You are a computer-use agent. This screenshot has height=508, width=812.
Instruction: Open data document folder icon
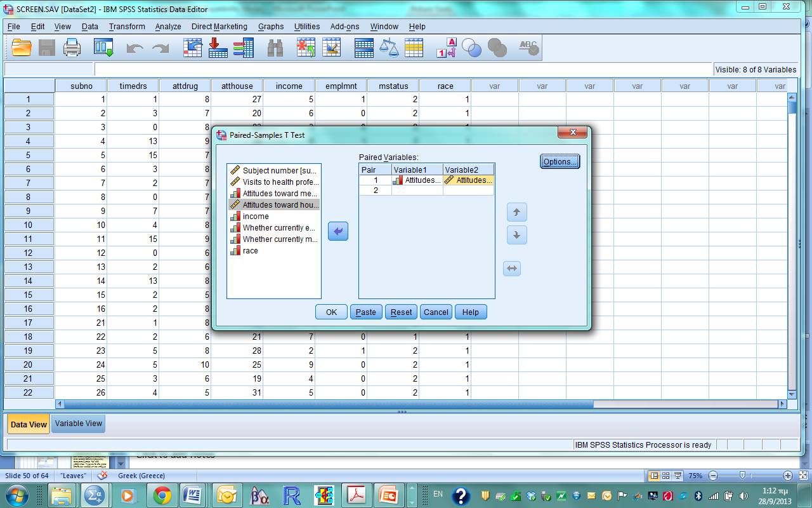click(x=22, y=48)
